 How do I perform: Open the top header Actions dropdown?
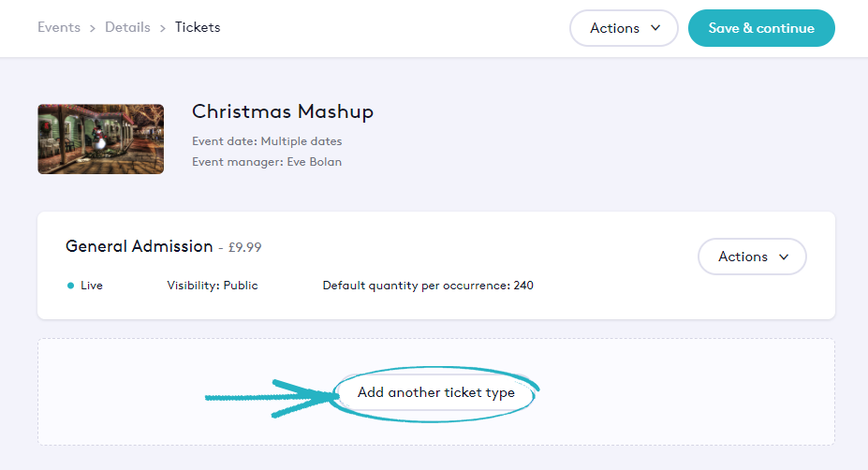(624, 28)
